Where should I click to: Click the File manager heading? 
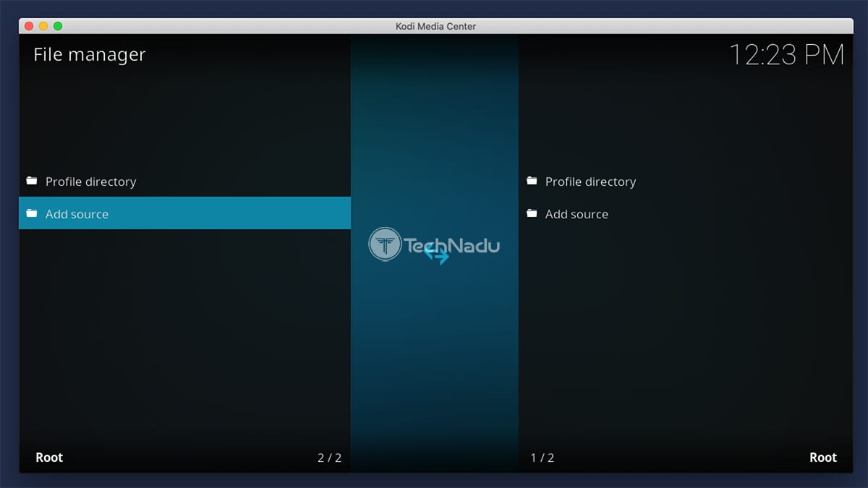coord(90,55)
